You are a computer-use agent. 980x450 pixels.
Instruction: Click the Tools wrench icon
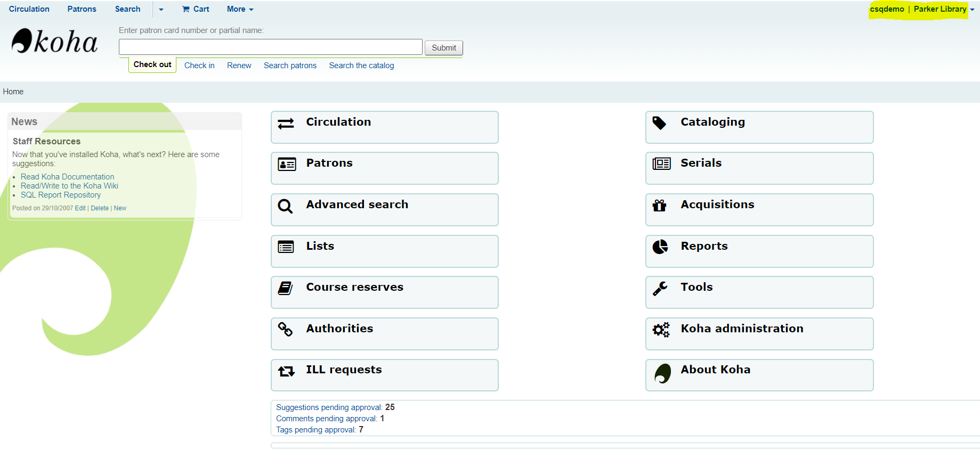pos(660,288)
